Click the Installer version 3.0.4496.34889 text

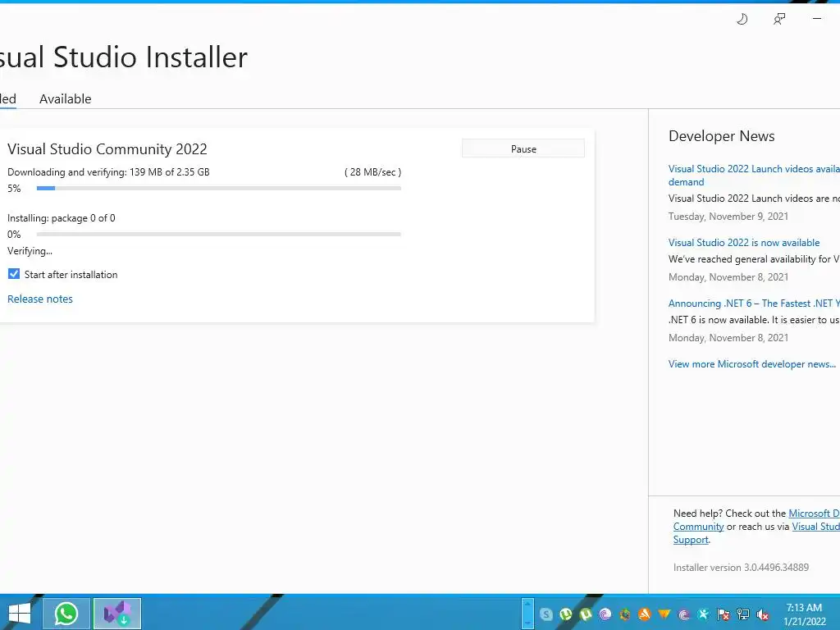[x=741, y=568]
